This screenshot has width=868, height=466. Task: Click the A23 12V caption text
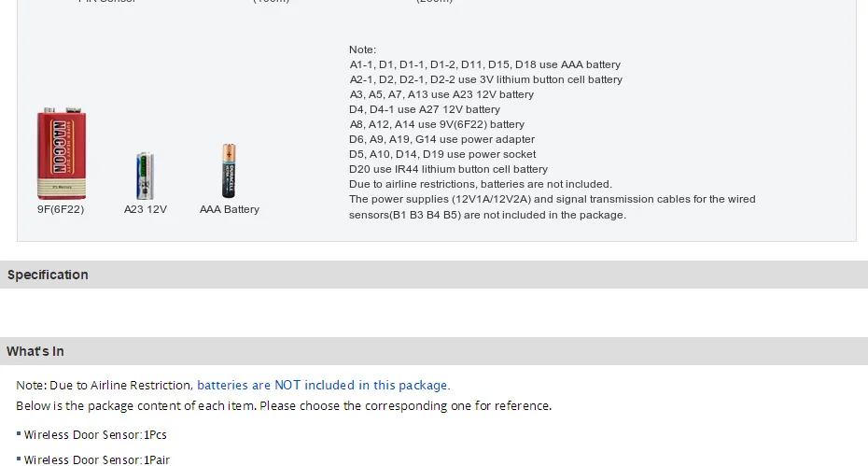click(x=145, y=209)
